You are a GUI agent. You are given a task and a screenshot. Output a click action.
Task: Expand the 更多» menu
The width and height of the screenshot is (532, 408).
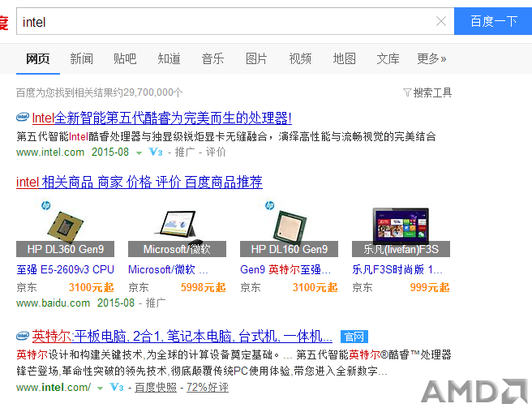pos(431,59)
